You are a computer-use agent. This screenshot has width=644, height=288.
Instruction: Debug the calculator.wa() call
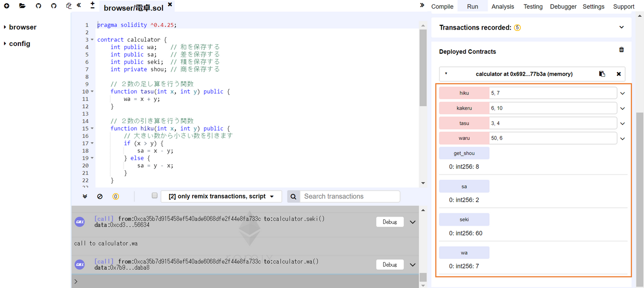(390, 264)
